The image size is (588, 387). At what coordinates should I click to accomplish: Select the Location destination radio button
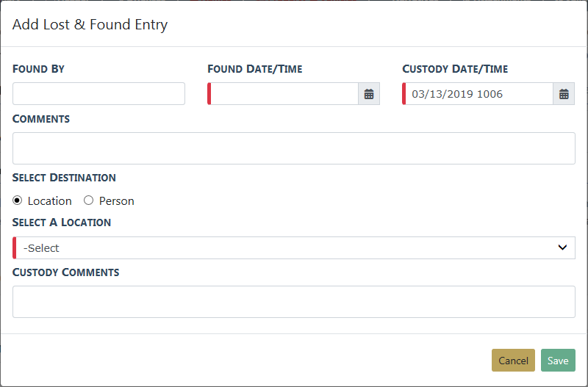coord(18,200)
